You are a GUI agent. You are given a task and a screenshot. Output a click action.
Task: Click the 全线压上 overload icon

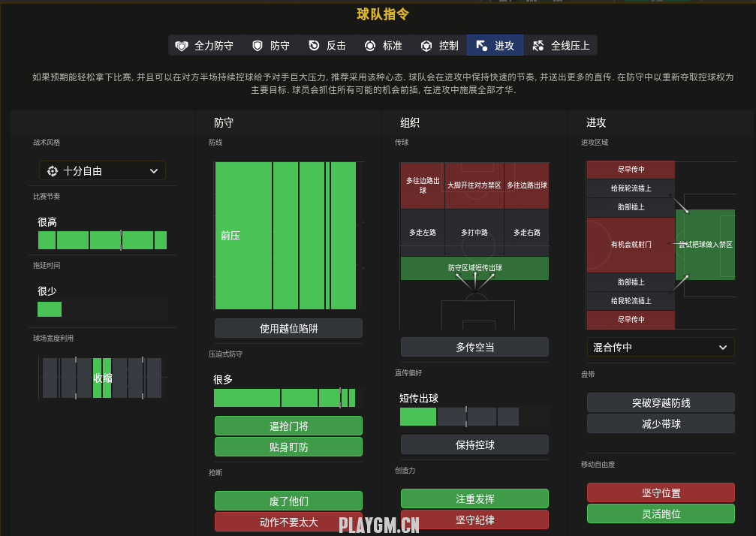pyautogui.click(x=538, y=46)
